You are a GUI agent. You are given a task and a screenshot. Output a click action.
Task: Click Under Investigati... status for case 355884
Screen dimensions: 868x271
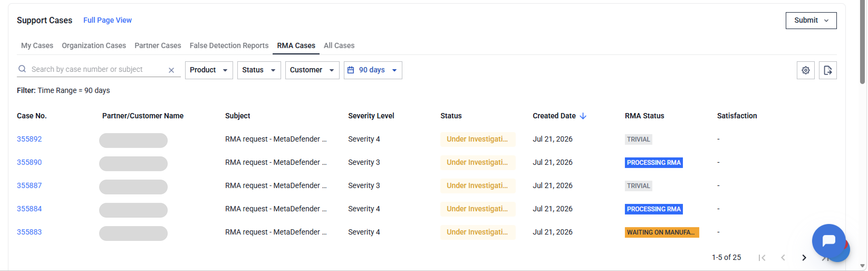478,209
